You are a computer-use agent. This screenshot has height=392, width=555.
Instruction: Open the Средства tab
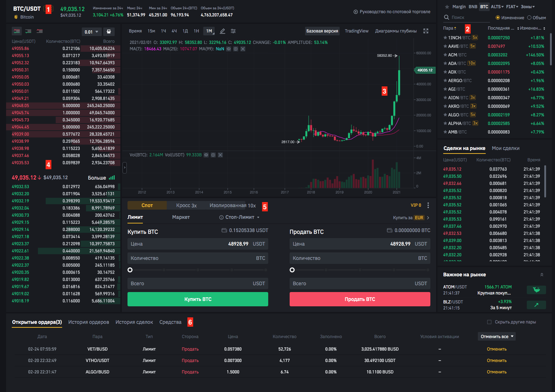coord(170,322)
